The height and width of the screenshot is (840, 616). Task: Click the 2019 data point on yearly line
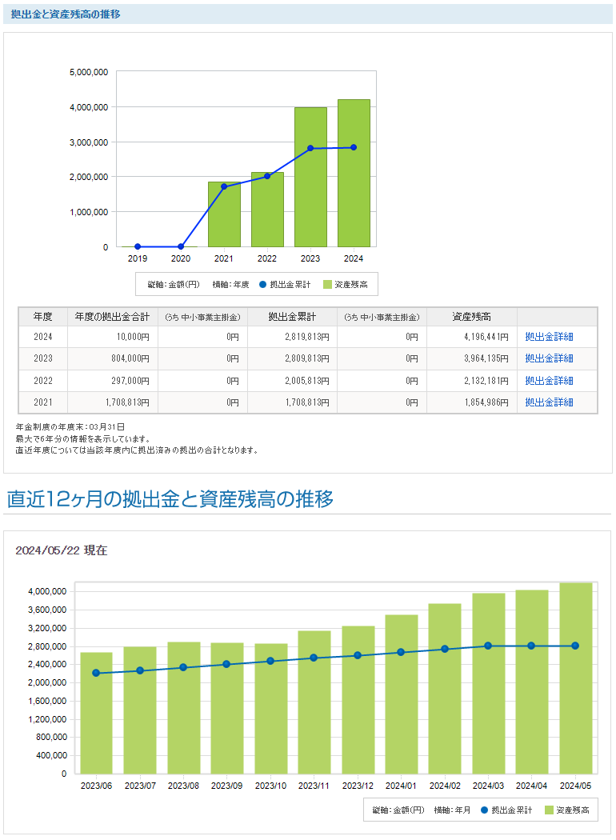pyautogui.click(x=138, y=246)
